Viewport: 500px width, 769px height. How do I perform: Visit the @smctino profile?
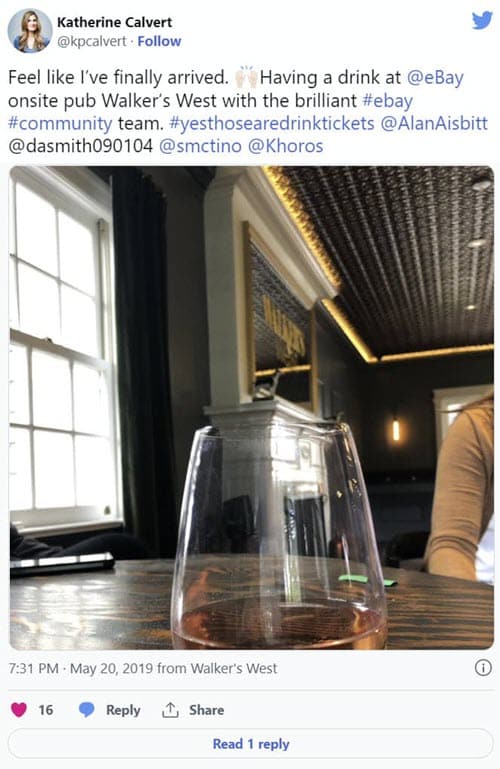coord(200,146)
